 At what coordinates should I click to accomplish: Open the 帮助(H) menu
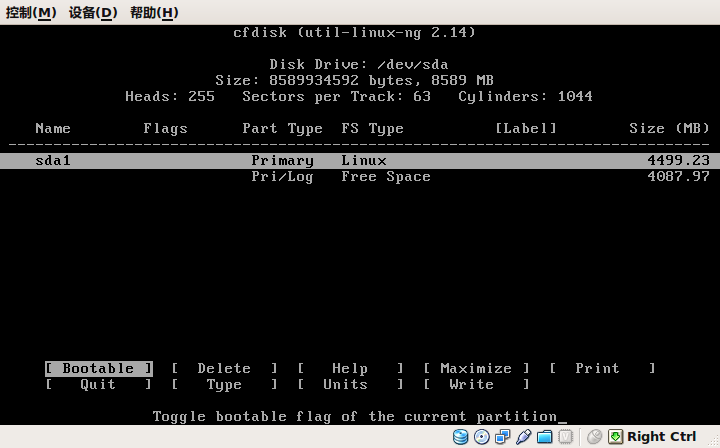154,12
